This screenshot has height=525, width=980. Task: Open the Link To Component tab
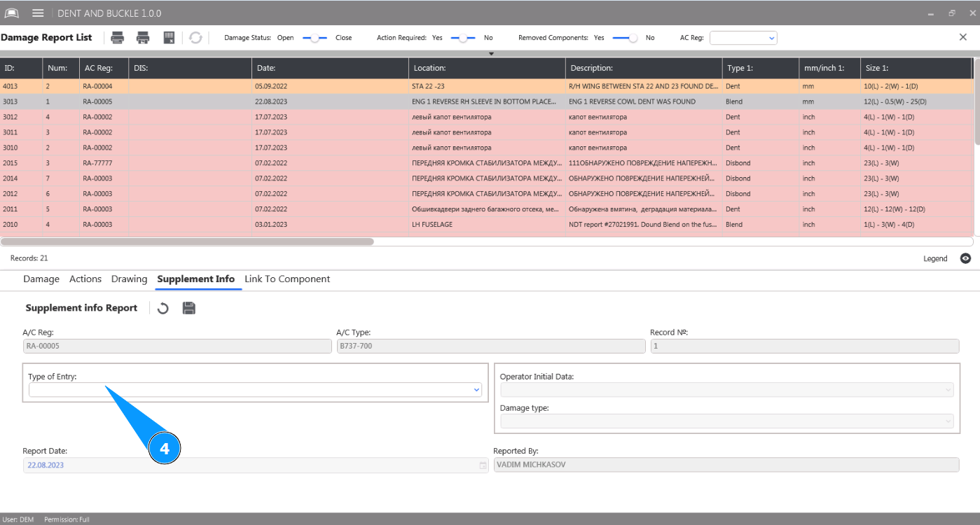tap(287, 279)
